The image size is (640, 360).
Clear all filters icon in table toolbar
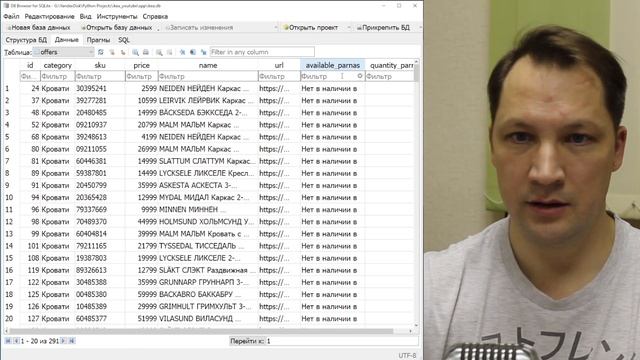click(112, 52)
